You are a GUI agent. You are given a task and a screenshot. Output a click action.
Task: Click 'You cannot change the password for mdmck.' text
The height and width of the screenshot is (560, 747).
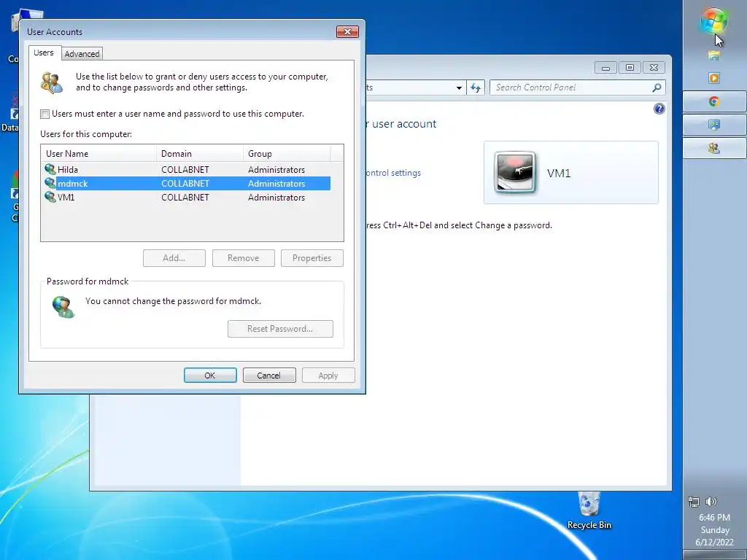tap(173, 301)
